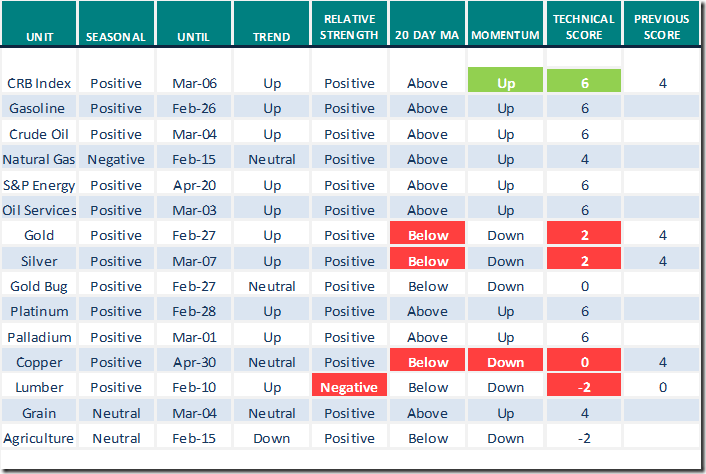This screenshot has width=706, height=474.
Task: Click the red Negative cell for Lumber
Action: [349, 388]
